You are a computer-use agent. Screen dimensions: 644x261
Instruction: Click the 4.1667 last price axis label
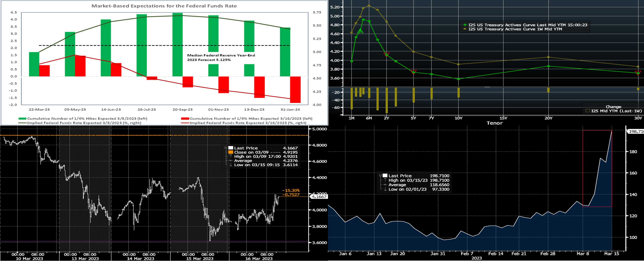[x=319, y=197]
